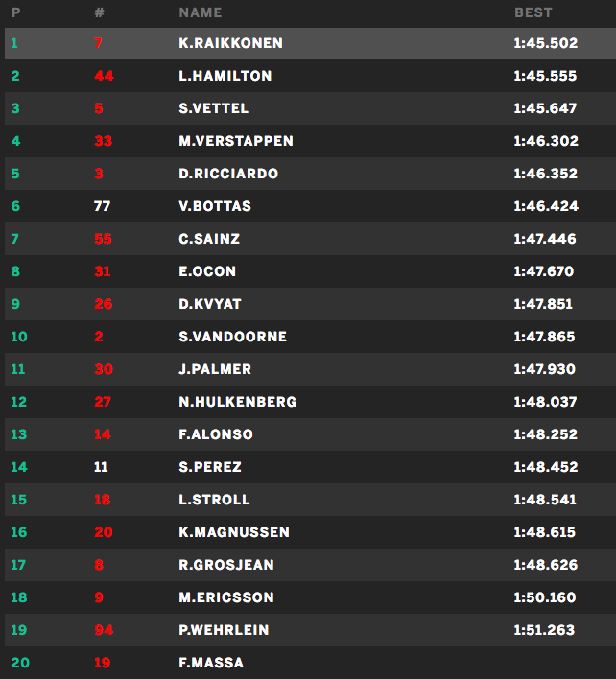Click F.MASSA's name in the last row

tap(211, 663)
